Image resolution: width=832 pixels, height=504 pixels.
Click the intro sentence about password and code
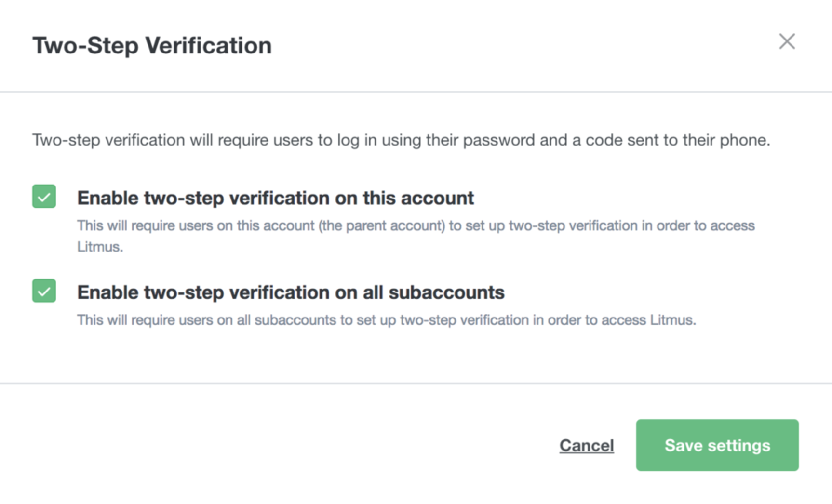click(x=401, y=140)
